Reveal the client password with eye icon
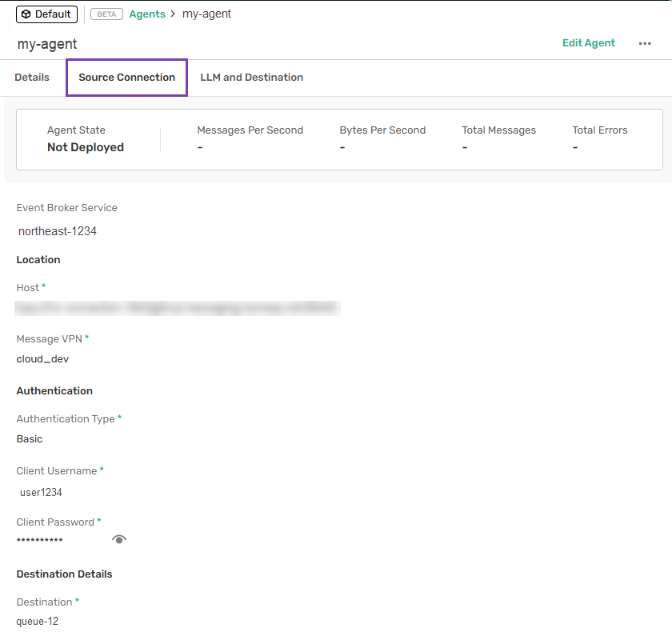Image resolution: width=672 pixels, height=644 pixels. click(119, 540)
